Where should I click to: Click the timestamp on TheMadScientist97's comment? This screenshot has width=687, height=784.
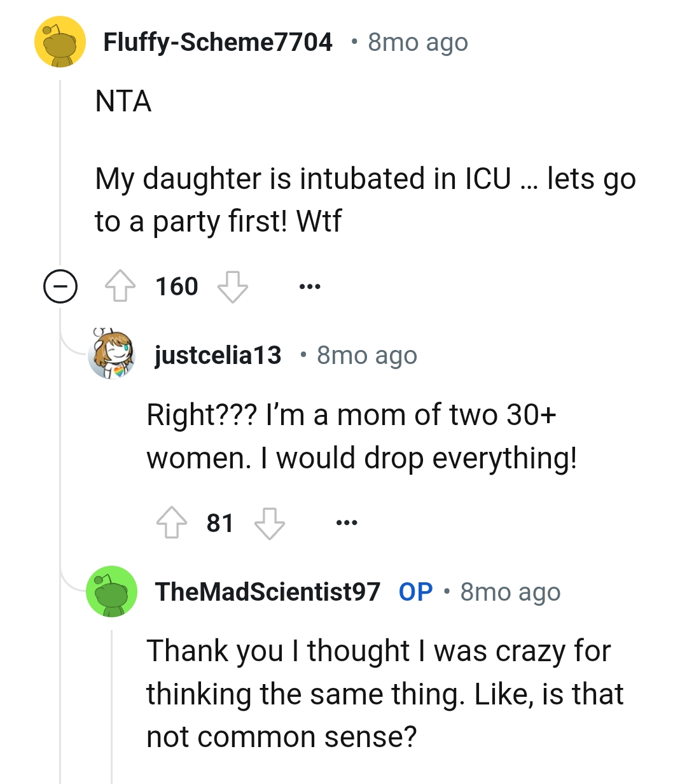click(510, 591)
